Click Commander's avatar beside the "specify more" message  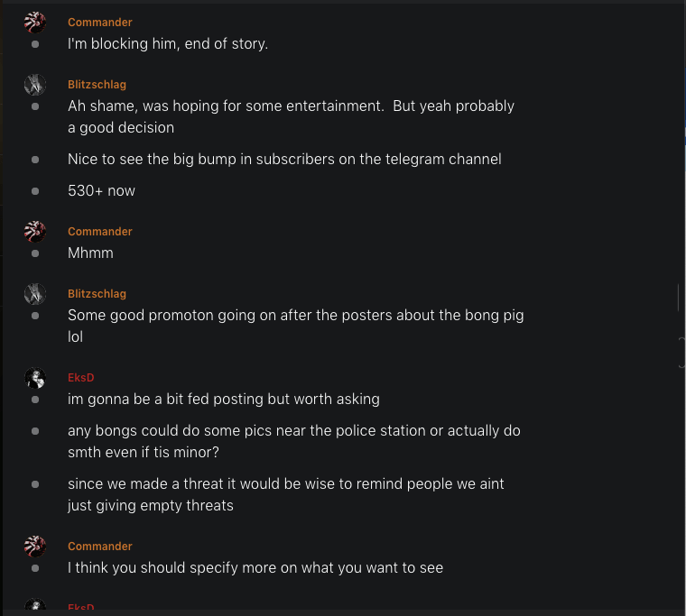(x=35, y=547)
